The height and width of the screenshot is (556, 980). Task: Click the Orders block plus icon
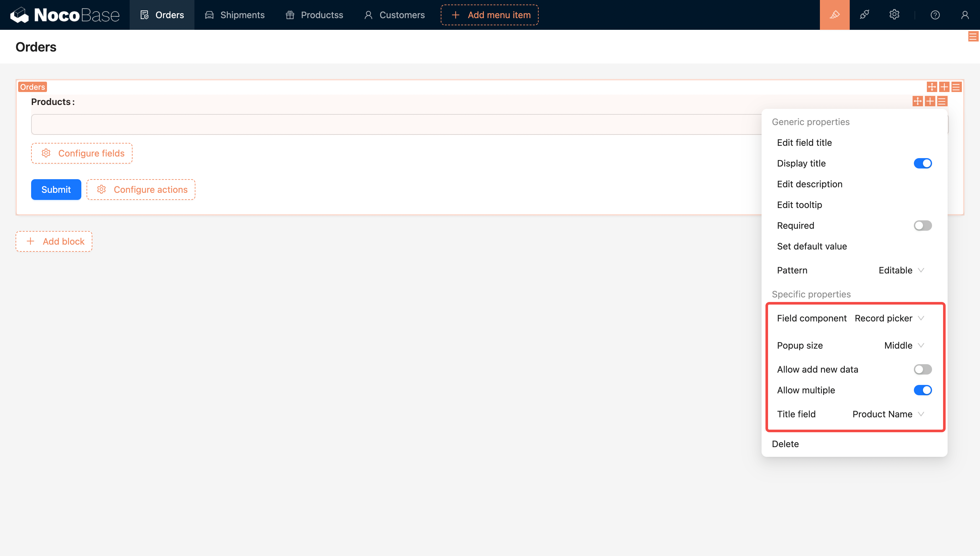944,87
